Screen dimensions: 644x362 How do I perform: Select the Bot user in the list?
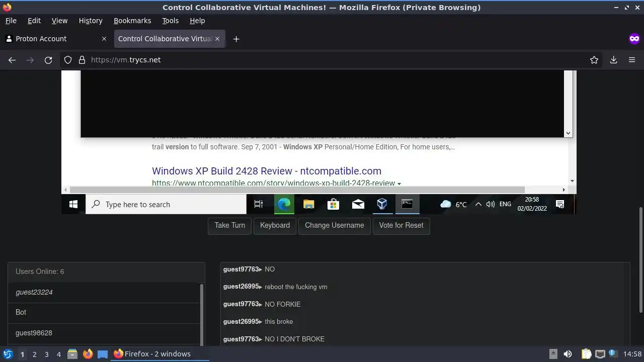click(x=104, y=312)
